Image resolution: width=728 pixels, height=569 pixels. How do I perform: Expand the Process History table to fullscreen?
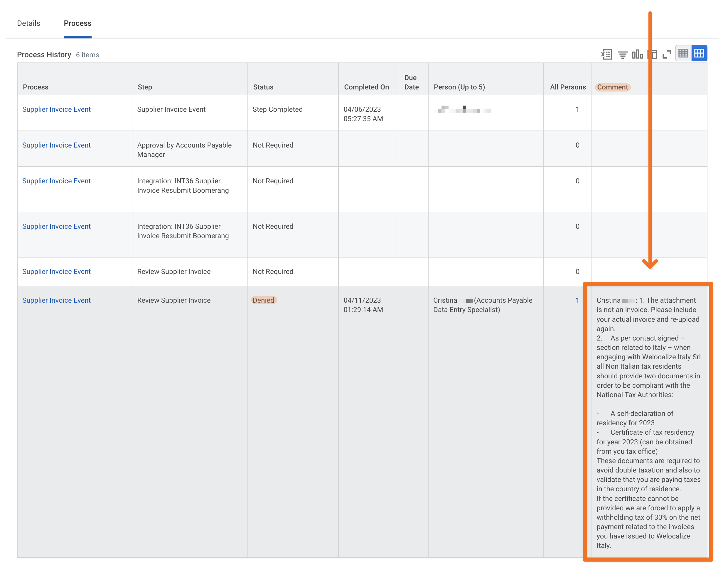(667, 54)
